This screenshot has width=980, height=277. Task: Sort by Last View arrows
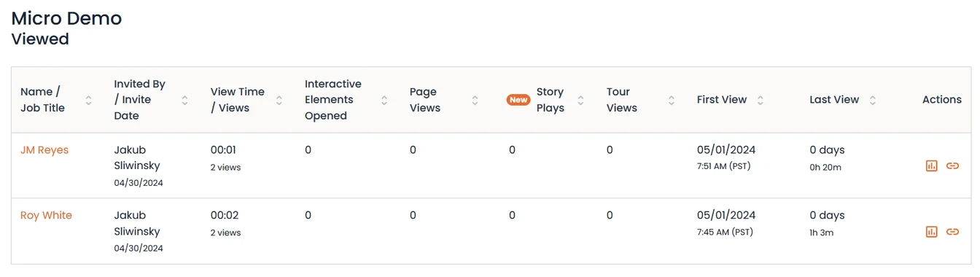click(873, 100)
